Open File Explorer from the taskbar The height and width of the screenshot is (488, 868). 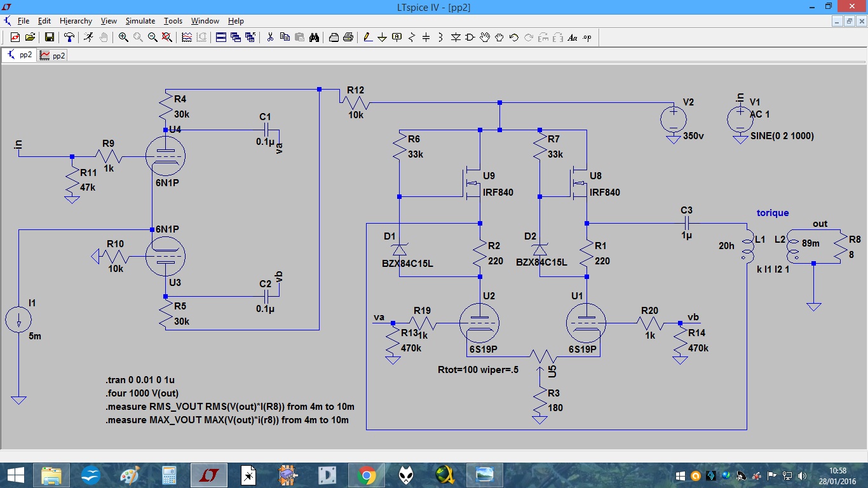pos(52,475)
